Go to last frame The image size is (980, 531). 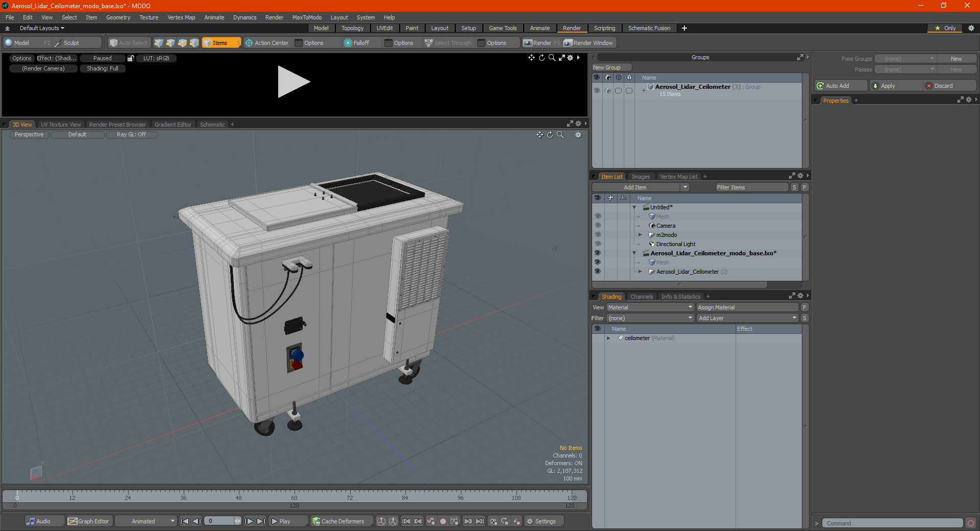pyautogui.click(x=261, y=521)
